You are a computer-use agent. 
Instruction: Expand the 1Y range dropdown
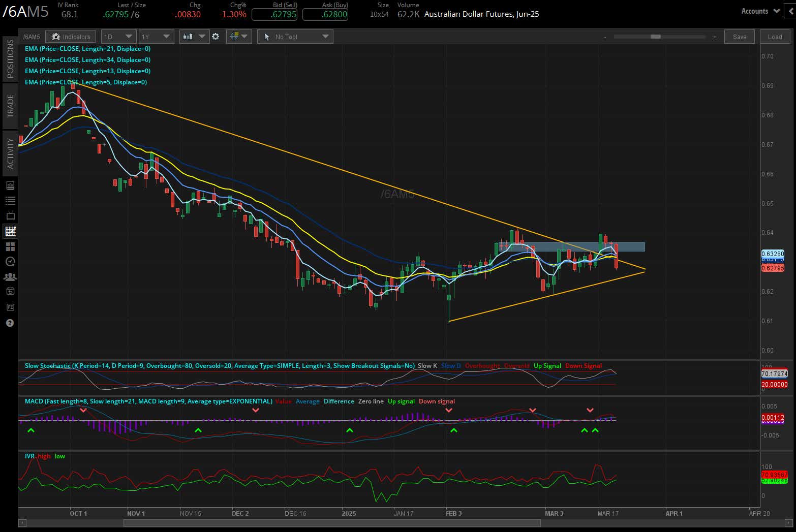[156, 36]
